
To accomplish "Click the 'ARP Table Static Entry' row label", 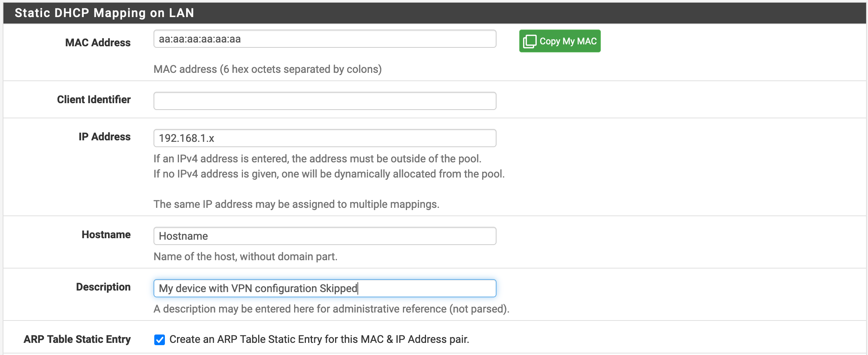I will [77, 339].
